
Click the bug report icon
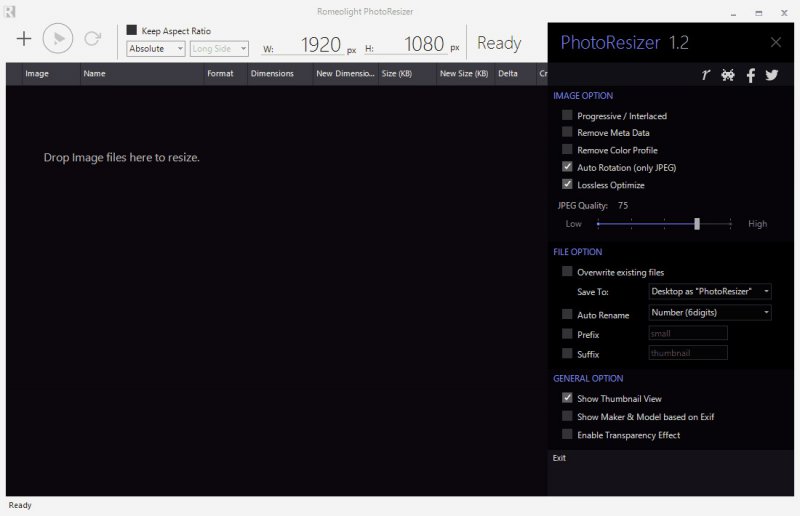728,75
